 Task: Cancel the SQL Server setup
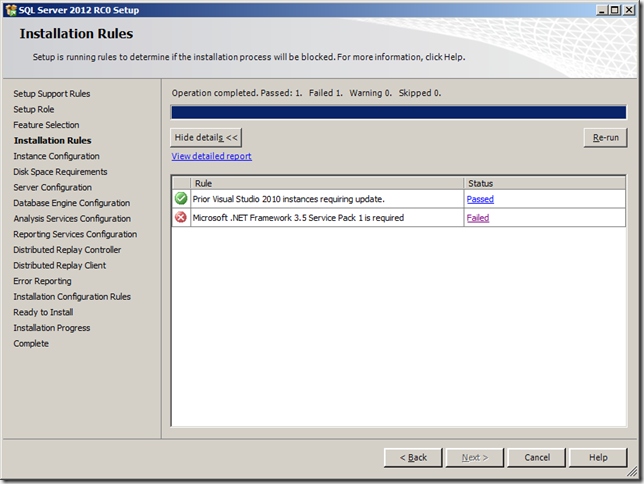point(536,457)
